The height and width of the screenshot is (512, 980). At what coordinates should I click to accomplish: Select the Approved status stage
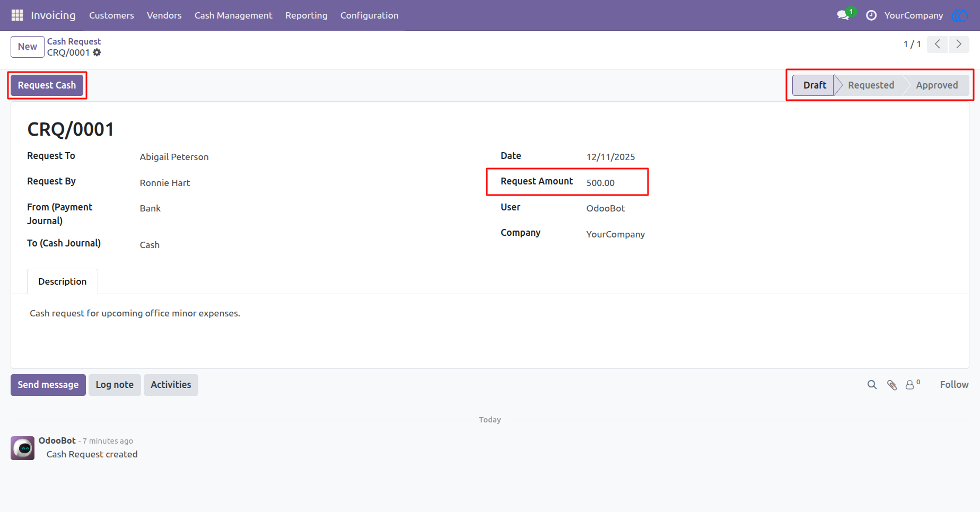click(x=937, y=85)
